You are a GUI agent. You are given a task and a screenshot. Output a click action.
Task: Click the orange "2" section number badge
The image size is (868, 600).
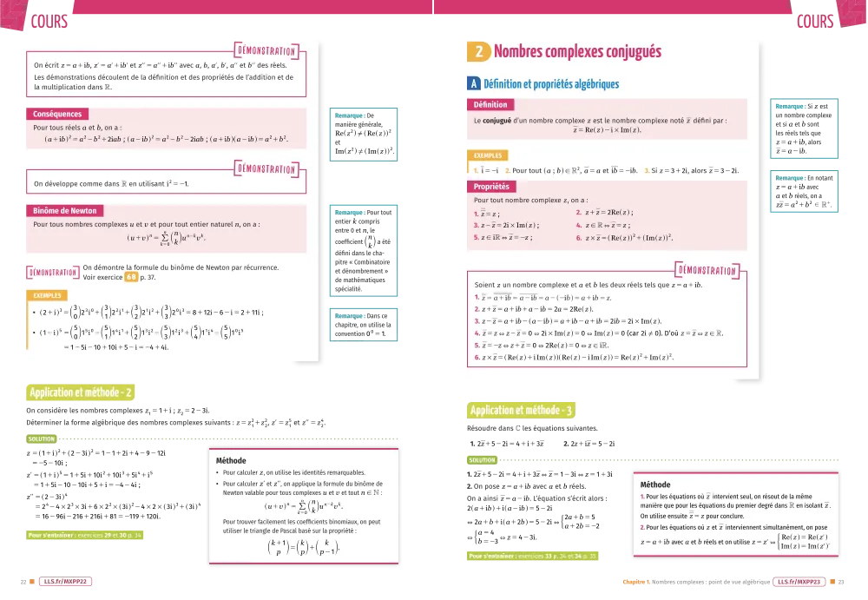(478, 52)
